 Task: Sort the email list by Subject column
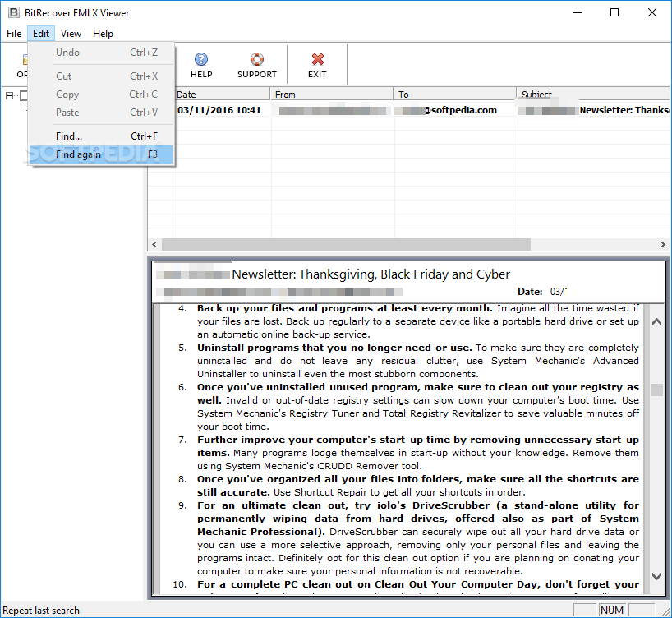pyautogui.click(x=594, y=95)
